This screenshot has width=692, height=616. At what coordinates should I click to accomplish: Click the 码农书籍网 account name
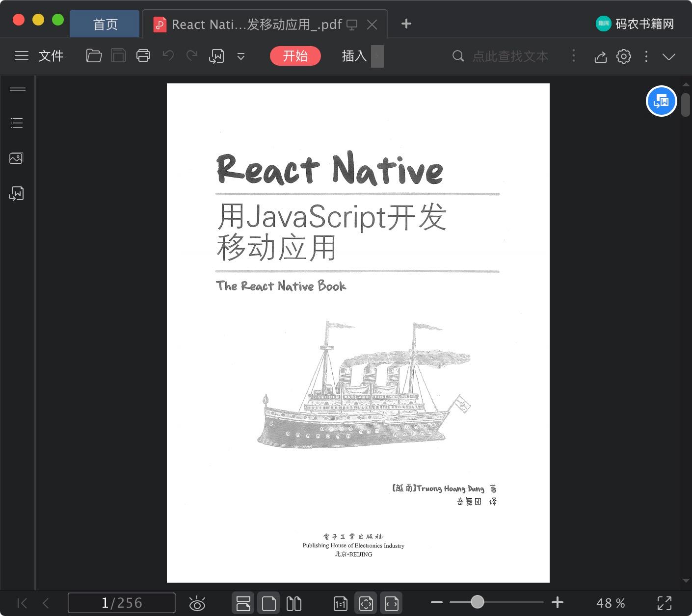[644, 24]
